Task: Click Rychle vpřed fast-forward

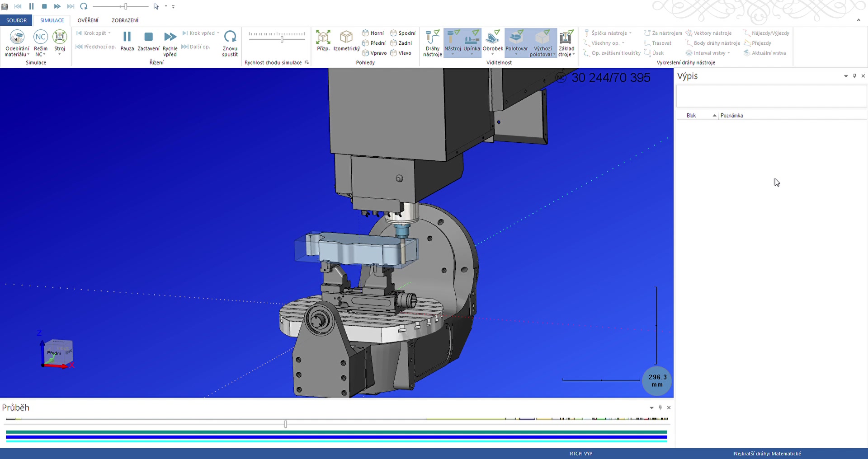Action: (x=170, y=43)
